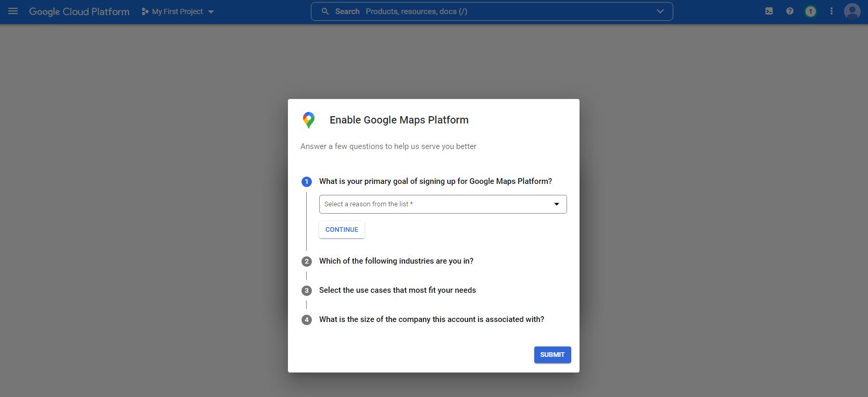The image size is (868, 397).
Task: Expand 'Select the use cases that most fit your needs'
Action: coord(397,290)
